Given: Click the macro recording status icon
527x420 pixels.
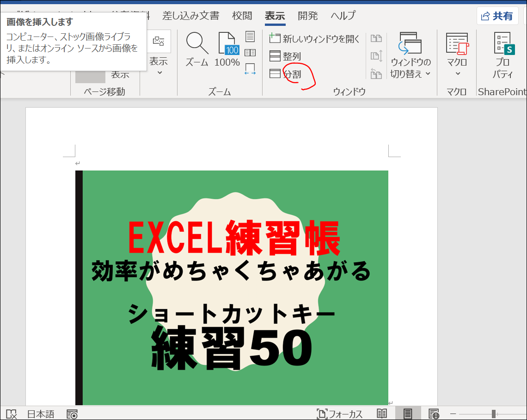Looking at the screenshot, I should pos(72,414).
